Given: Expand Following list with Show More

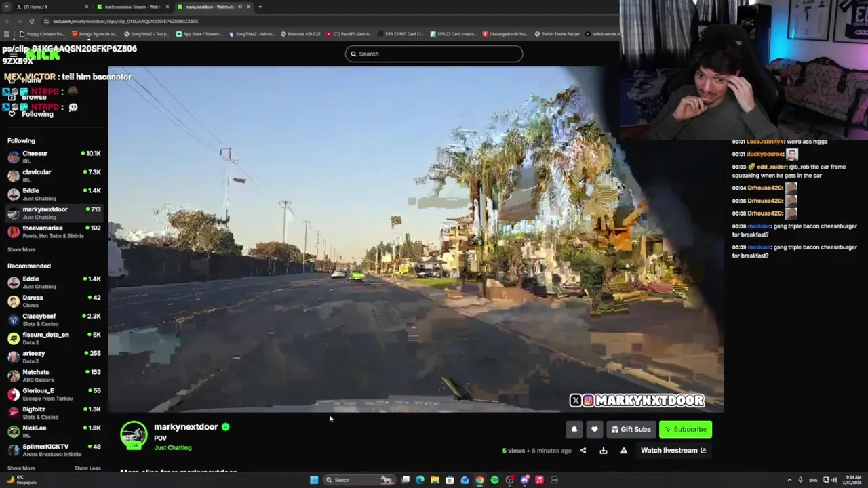Looking at the screenshot, I should tap(21, 249).
